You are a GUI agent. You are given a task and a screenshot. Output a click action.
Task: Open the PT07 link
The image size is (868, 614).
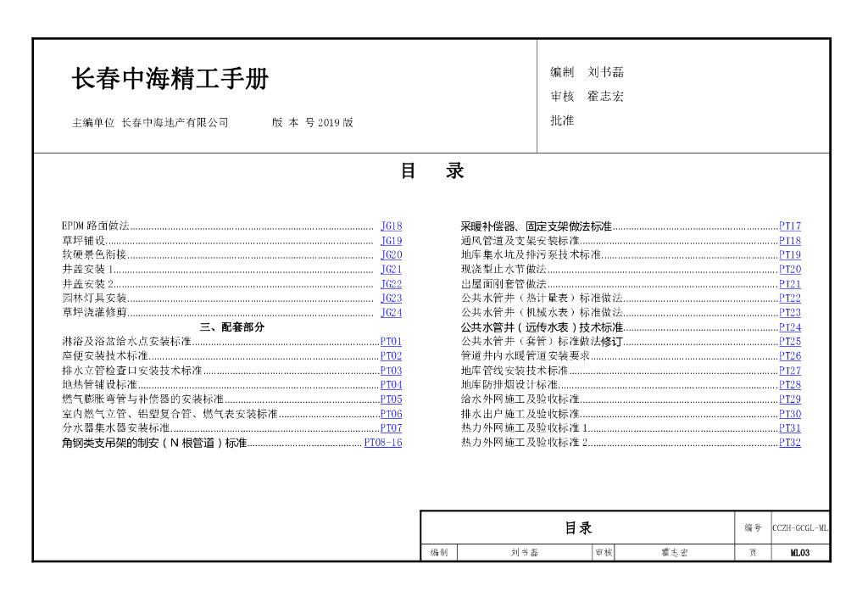(x=391, y=428)
